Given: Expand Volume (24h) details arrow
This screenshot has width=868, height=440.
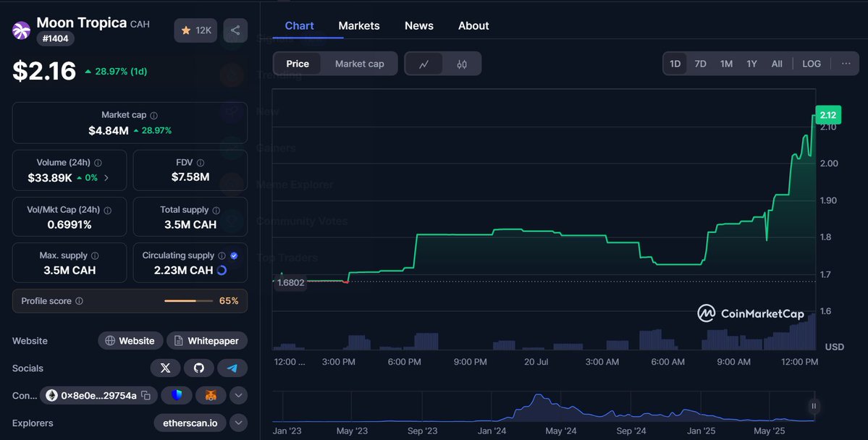Looking at the screenshot, I should click(x=106, y=177).
